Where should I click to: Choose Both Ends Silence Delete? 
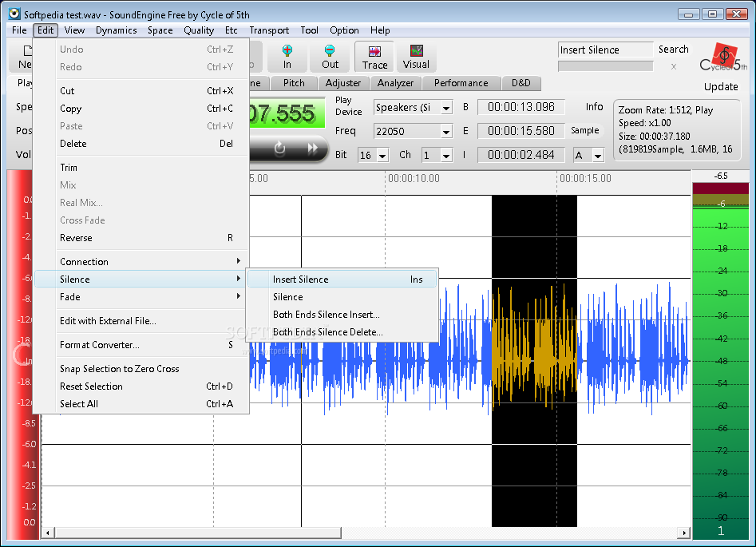pyautogui.click(x=342, y=332)
